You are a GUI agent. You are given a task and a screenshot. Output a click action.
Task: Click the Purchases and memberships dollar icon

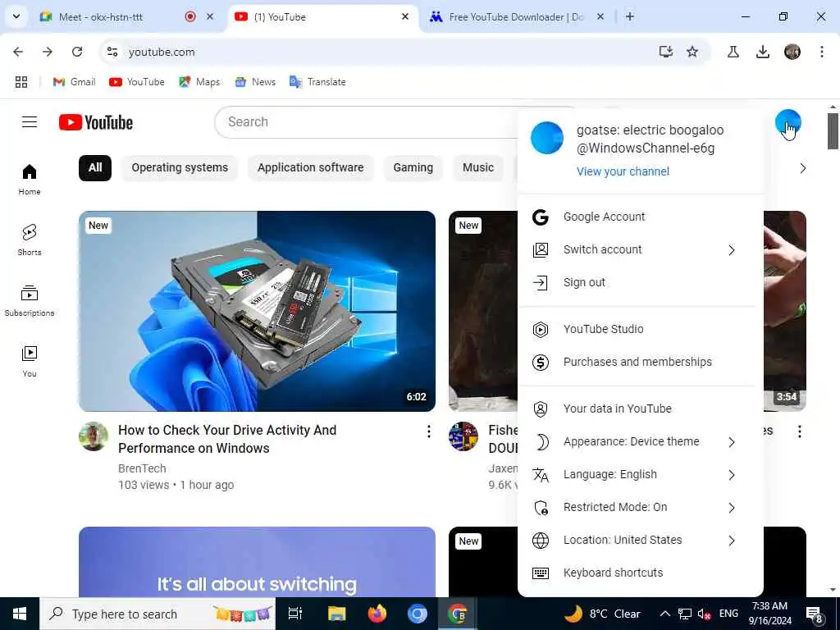(541, 362)
